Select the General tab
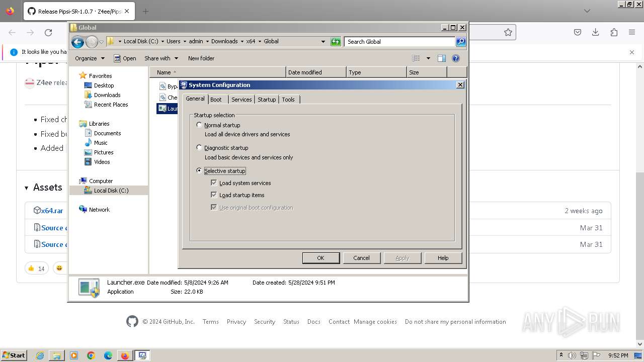Image resolution: width=644 pixels, height=362 pixels. coord(195,99)
